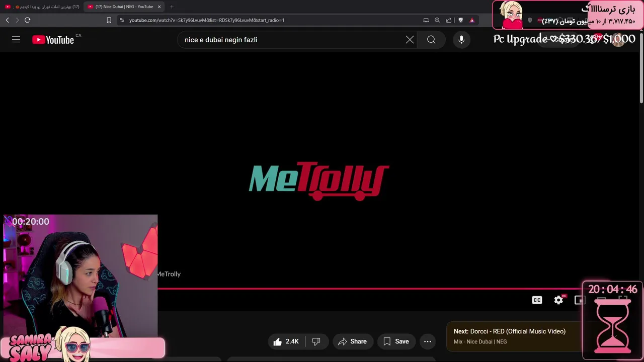Switch to first tab with Persian title
The image size is (644, 362).
tap(42, 7)
